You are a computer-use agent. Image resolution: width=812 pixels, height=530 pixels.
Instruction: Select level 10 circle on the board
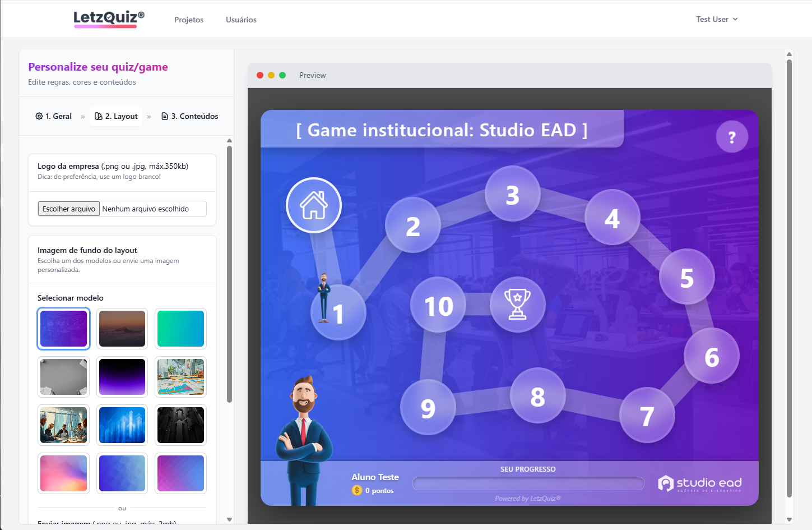coord(438,305)
